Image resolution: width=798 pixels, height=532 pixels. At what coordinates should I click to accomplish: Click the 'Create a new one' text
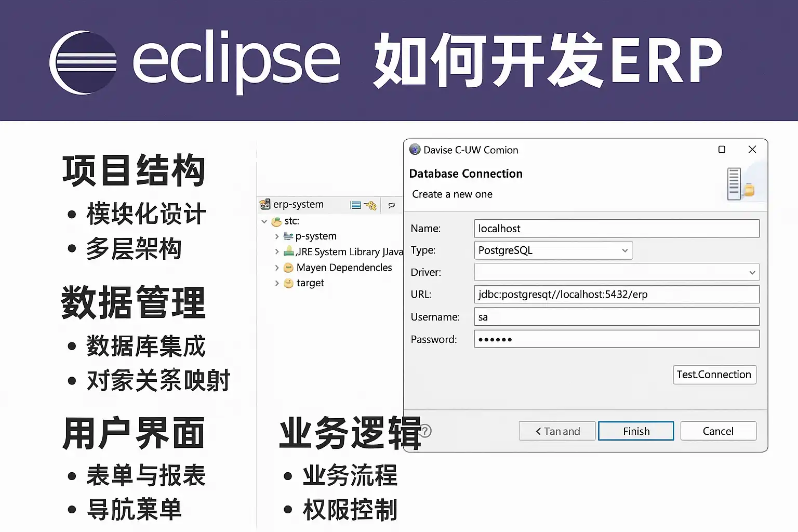(452, 194)
